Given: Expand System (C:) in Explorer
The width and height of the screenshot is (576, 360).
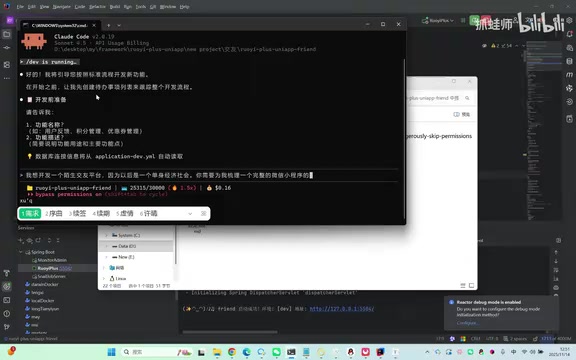Looking at the screenshot, I should click(107, 235).
